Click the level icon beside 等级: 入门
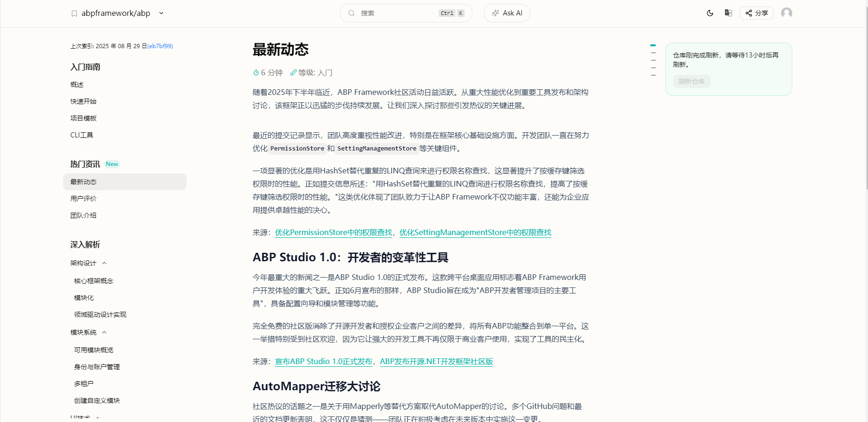This screenshot has height=422, width=868. pos(294,73)
